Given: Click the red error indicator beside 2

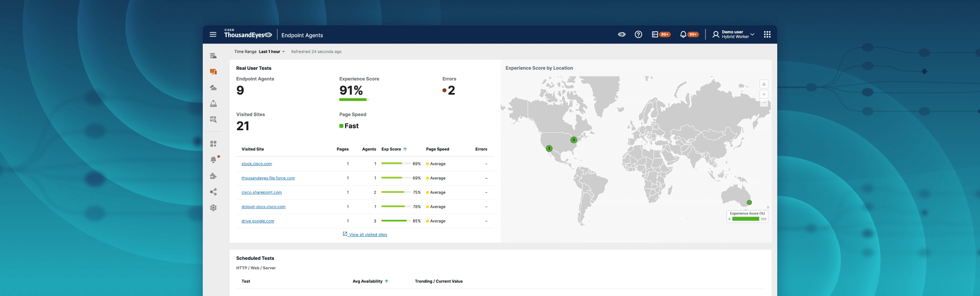Looking at the screenshot, I should [x=444, y=90].
